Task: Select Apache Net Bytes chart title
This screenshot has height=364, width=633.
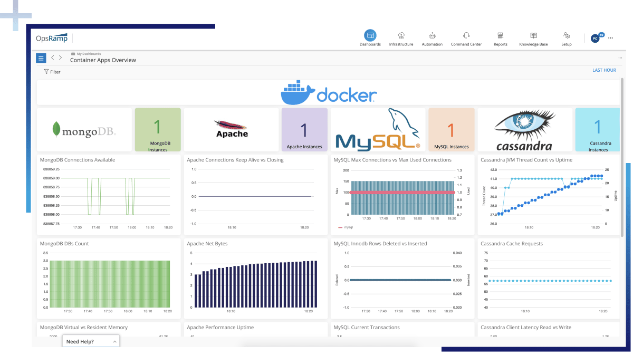Action: tap(207, 244)
